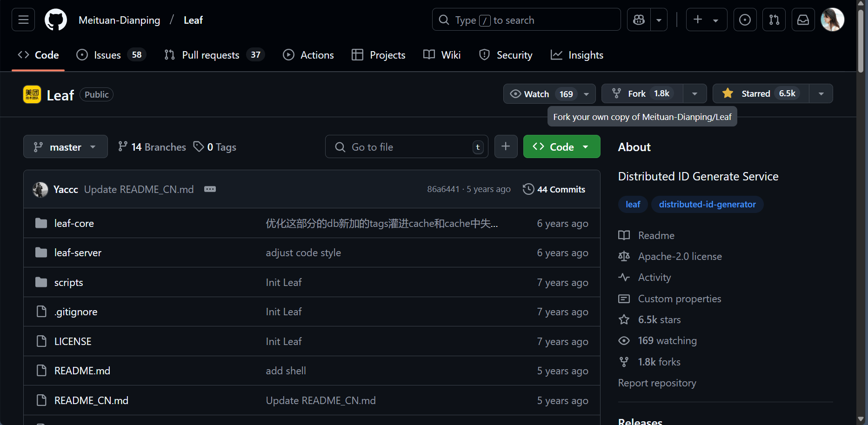Open the leaf-server folder
868x425 pixels.
pyautogui.click(x=78, y=252)
